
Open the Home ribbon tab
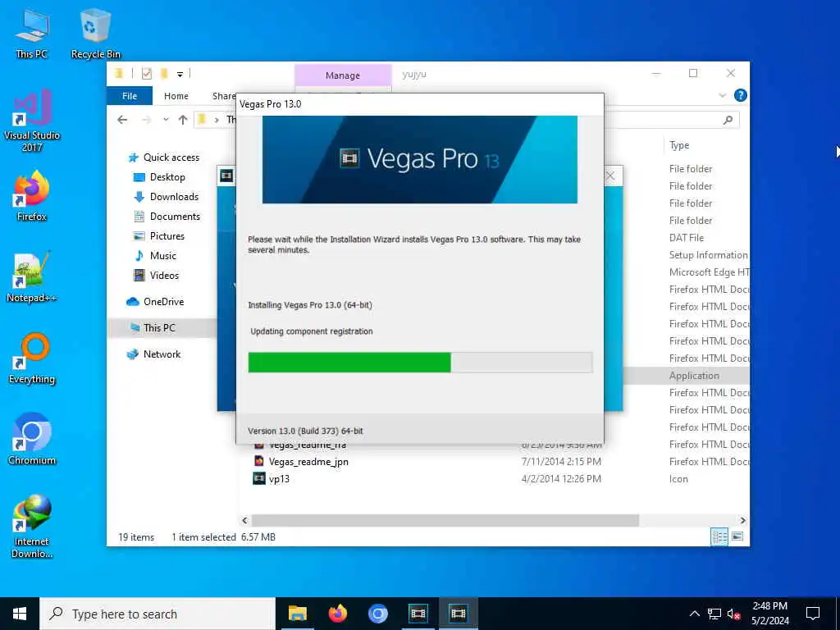(176, 96)
